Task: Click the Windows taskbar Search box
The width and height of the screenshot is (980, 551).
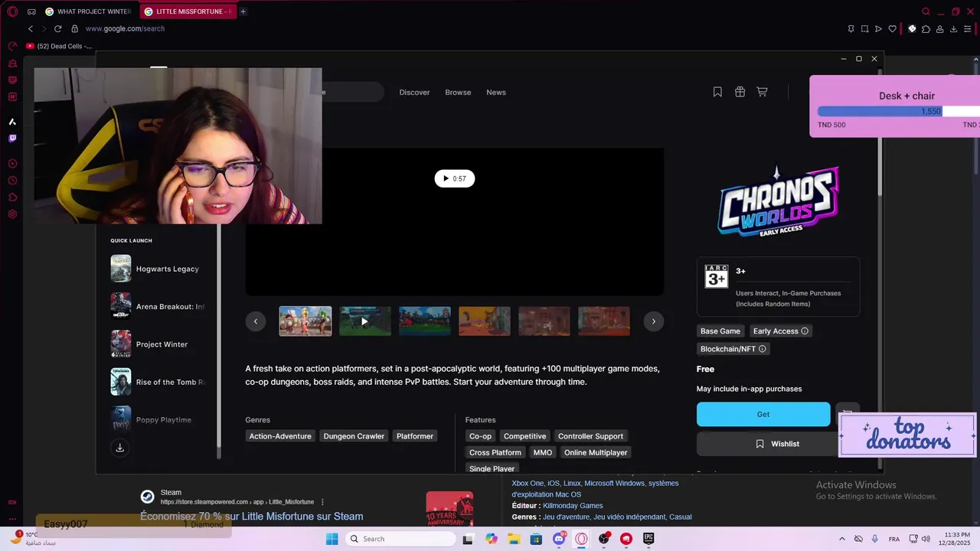Action: (x=399, y=539)
